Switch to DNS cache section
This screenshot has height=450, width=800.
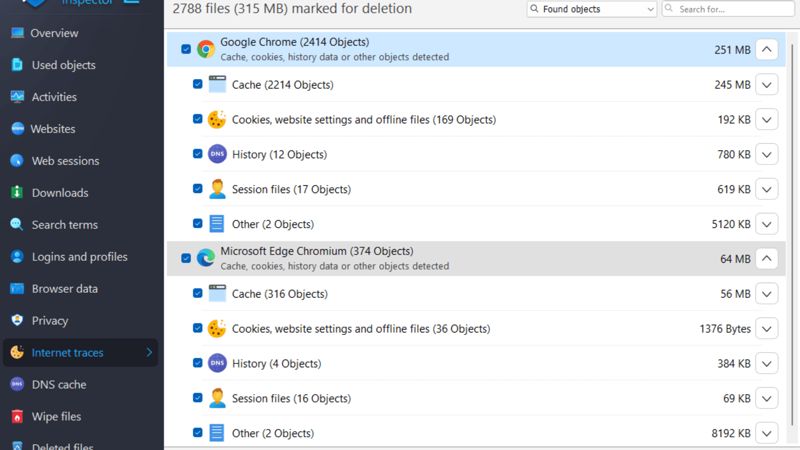(x=59, y=385)
